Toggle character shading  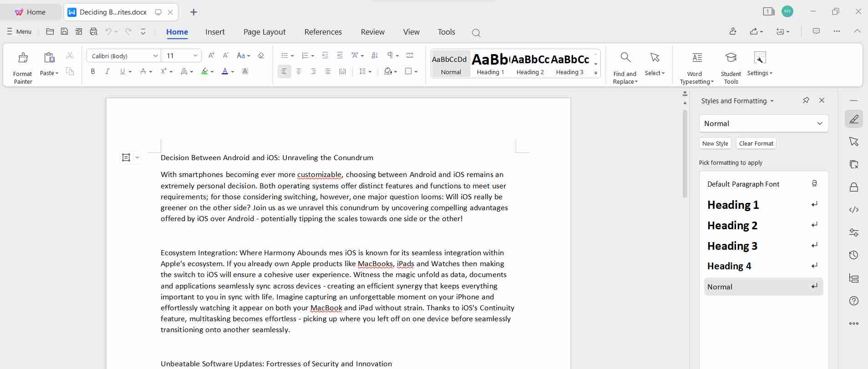(x=245, y=71)
